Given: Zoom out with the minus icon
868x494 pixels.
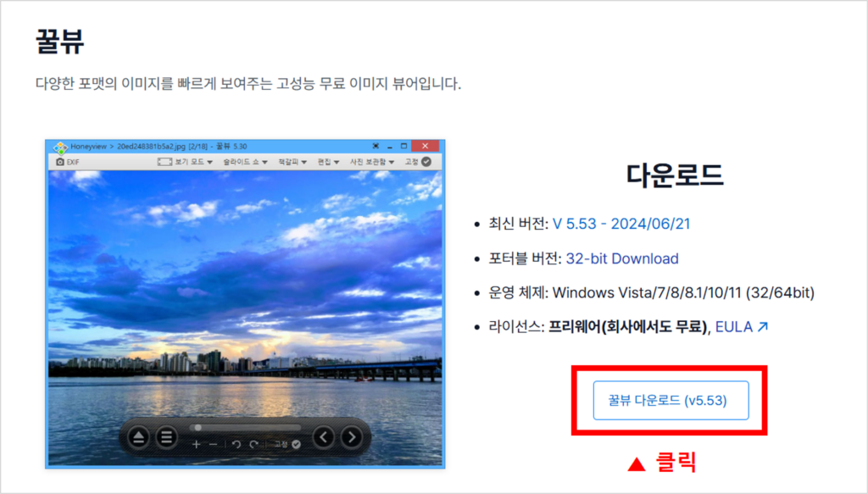Looking at the screenshot, I should [213, 444].
